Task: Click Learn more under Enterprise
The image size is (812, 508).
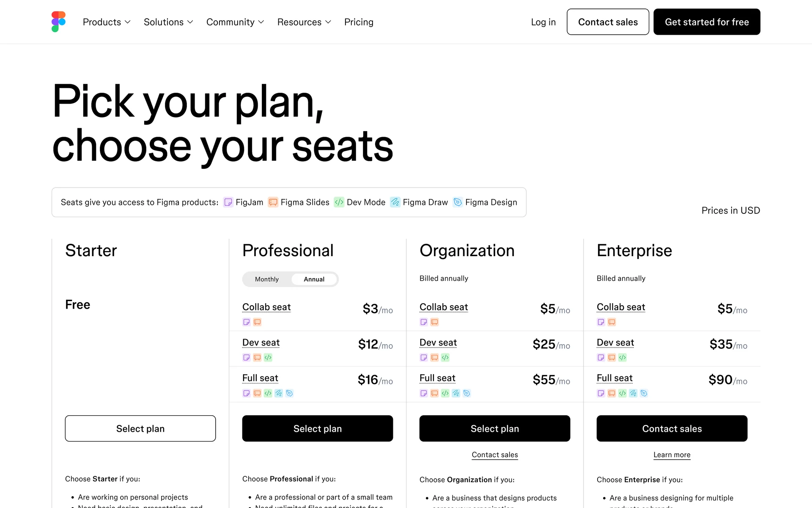Action: click(672, 455)
